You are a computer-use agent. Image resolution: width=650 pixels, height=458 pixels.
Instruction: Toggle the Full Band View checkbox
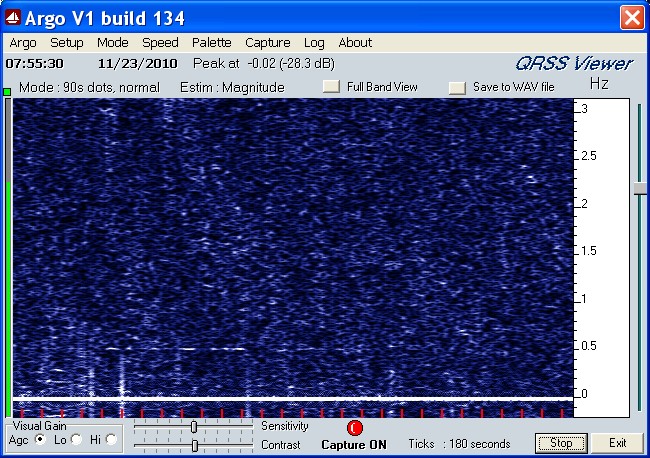coord(331,87)
